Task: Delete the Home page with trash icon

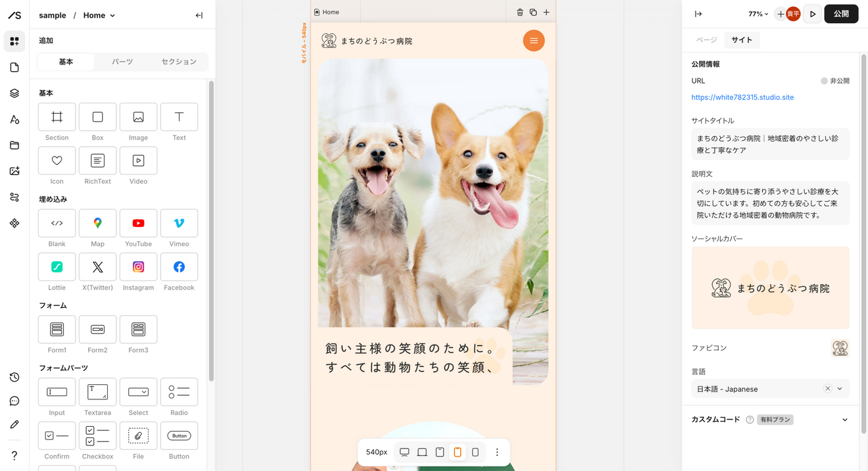Action: tap(519, 12)
